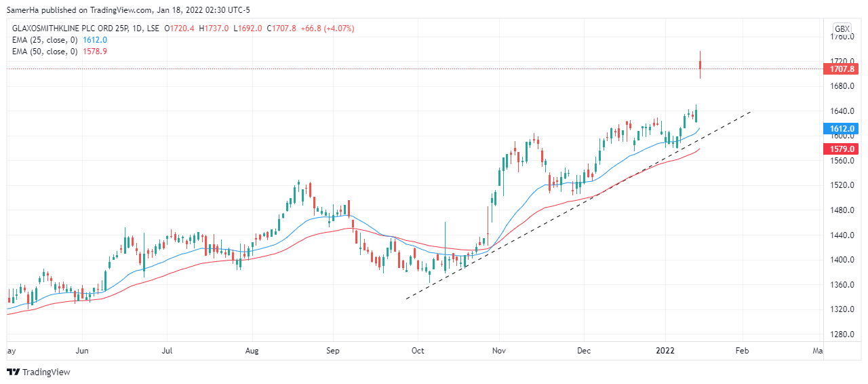Click the 1440.0 level on the price axis

tap(843, 235)
